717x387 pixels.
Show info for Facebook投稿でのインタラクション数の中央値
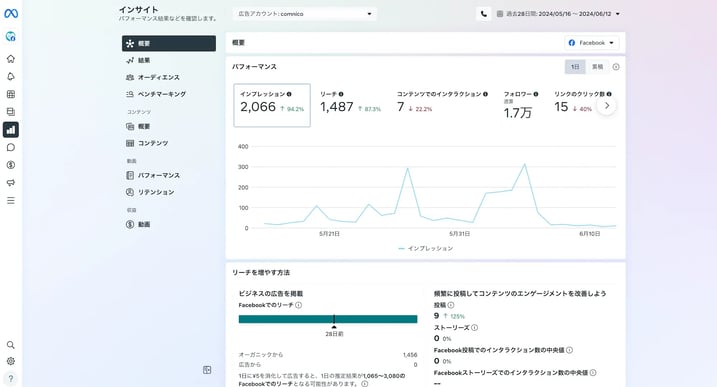(x=569, y=350)
